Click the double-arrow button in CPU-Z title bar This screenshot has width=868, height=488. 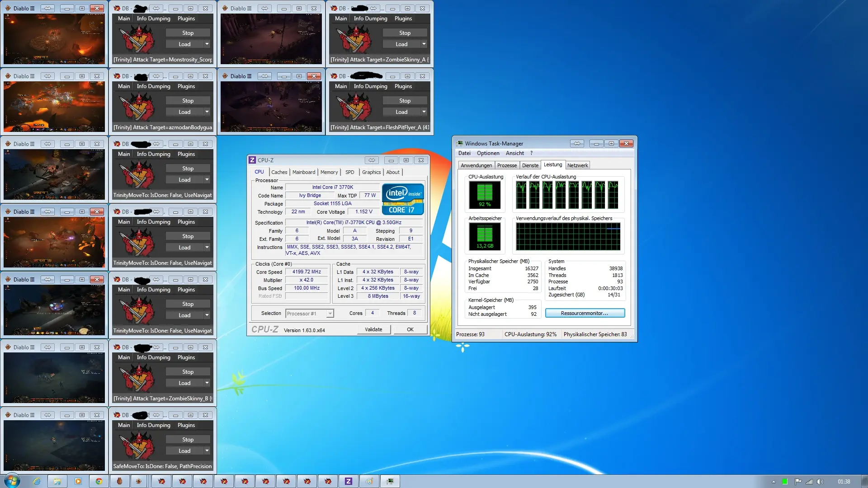point(372,160)
